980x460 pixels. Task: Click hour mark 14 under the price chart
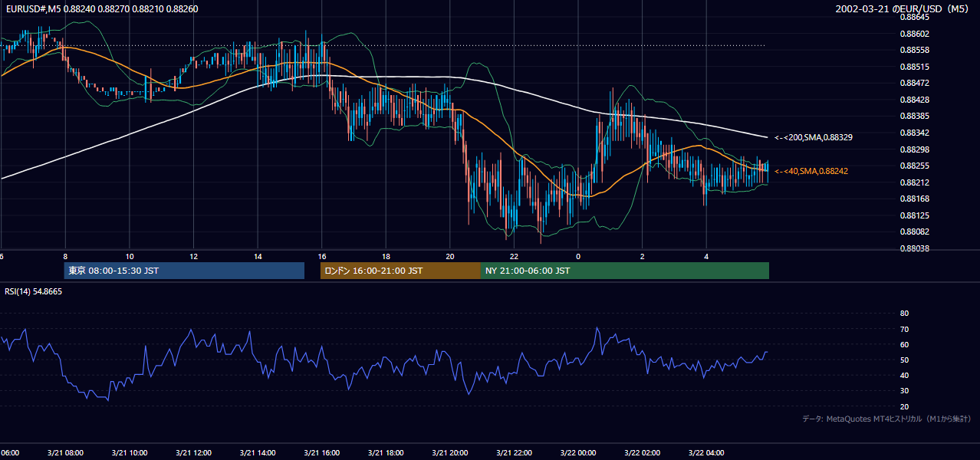point(258,257)
